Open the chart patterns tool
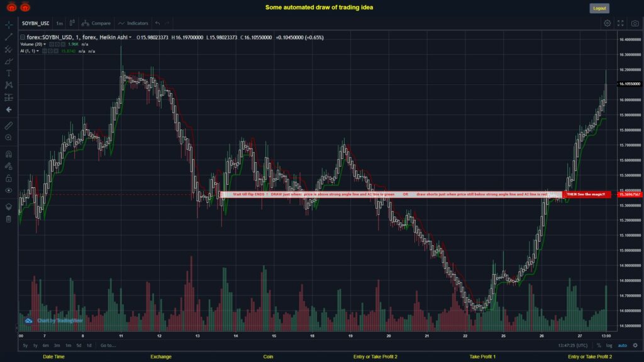The image size is (644, 362). click(9, 85)
